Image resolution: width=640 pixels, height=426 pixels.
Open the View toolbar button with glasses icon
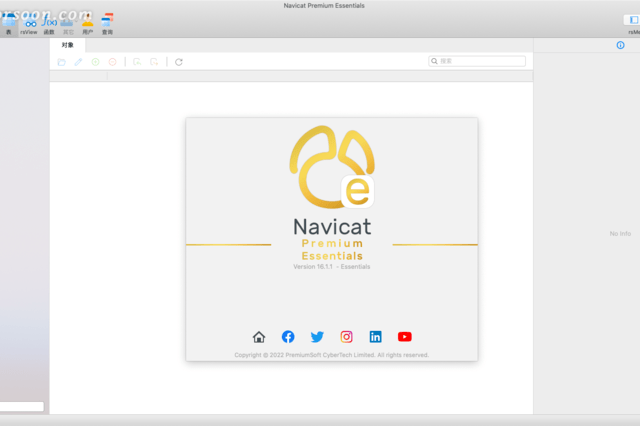pyautogui.click(x=29, y=25)
